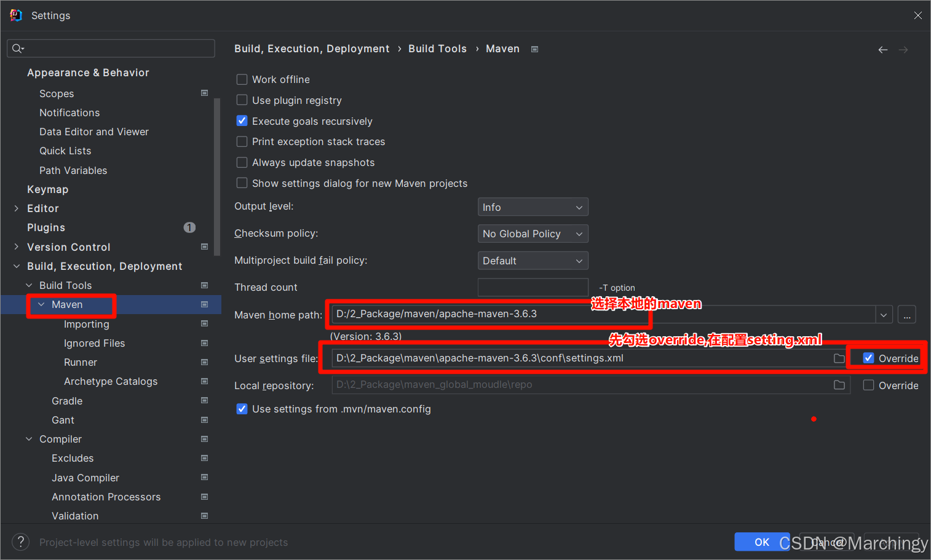Open the Checksum policy dropdown
Image resolution: width=931 pixels, height=560 pixels.
click(x=533, y=234)
